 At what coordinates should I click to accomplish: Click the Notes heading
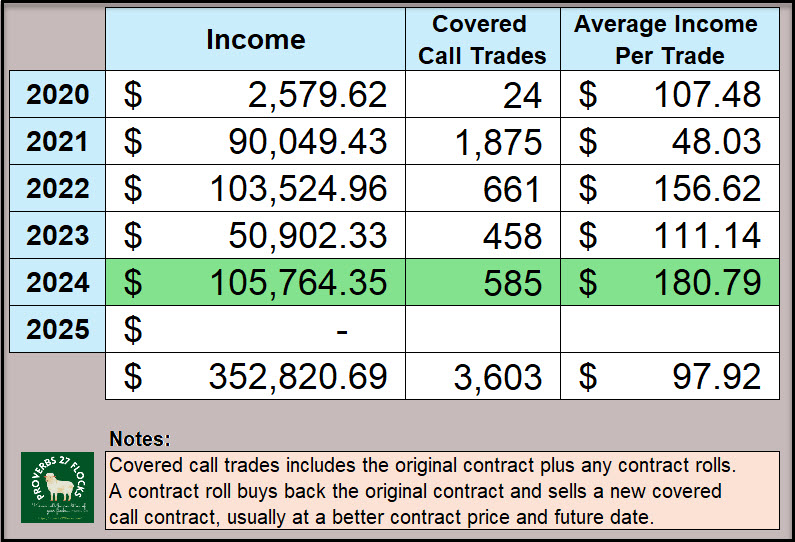tap(139, 439)
